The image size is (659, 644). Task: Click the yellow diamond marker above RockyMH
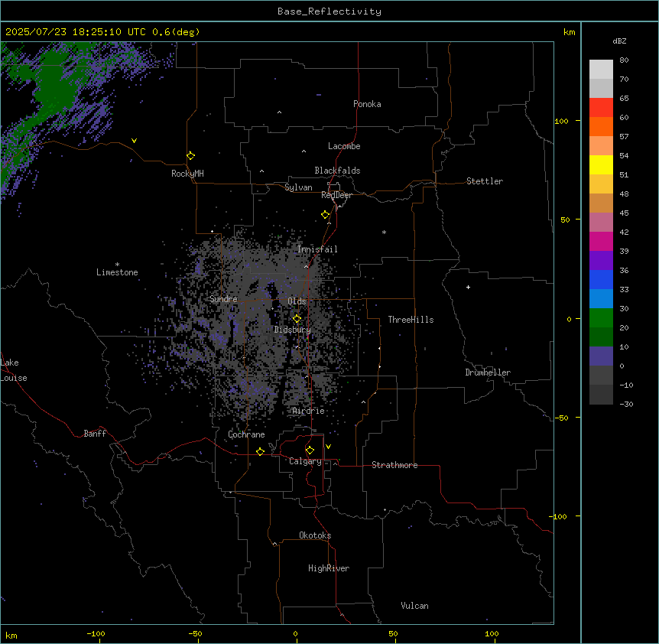coord(190,156)
